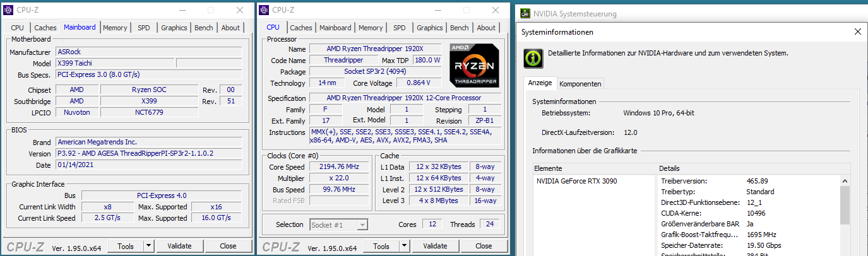
Task: Click CPU-Z app icon in right window title
Action: pyautogui.click(x=264, y=9)
